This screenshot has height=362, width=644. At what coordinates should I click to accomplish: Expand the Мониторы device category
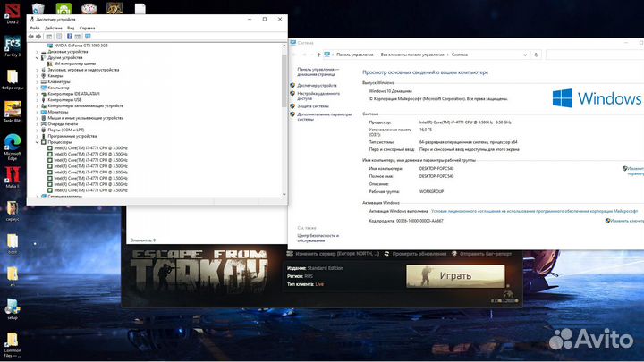pyautogui.click(x=38, y=112)
